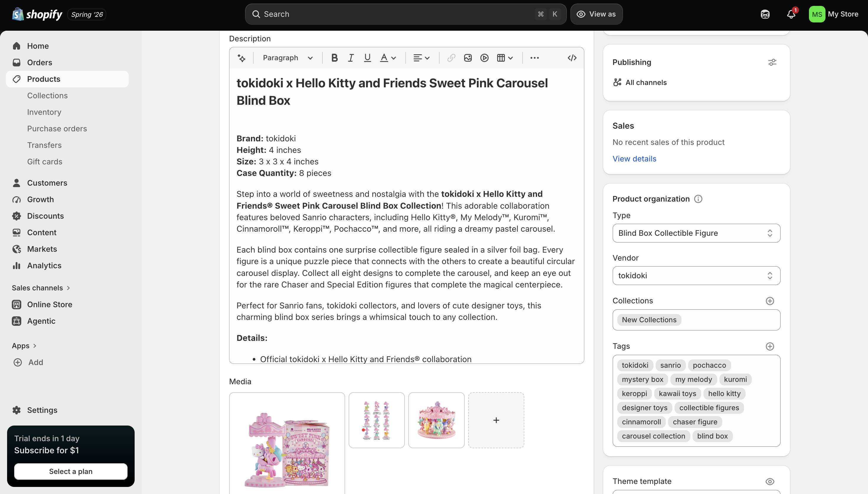Open Content in the sidebar

coord(67,233)
